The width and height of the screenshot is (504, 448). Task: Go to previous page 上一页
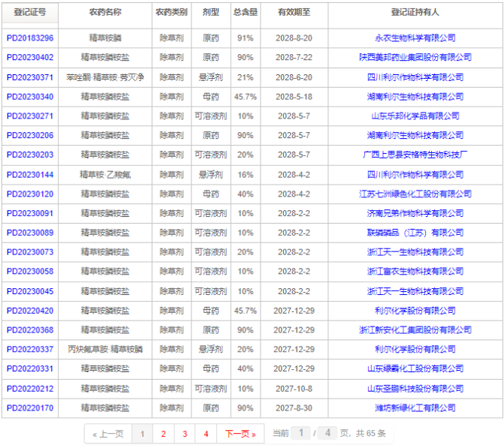pos(108,434)
